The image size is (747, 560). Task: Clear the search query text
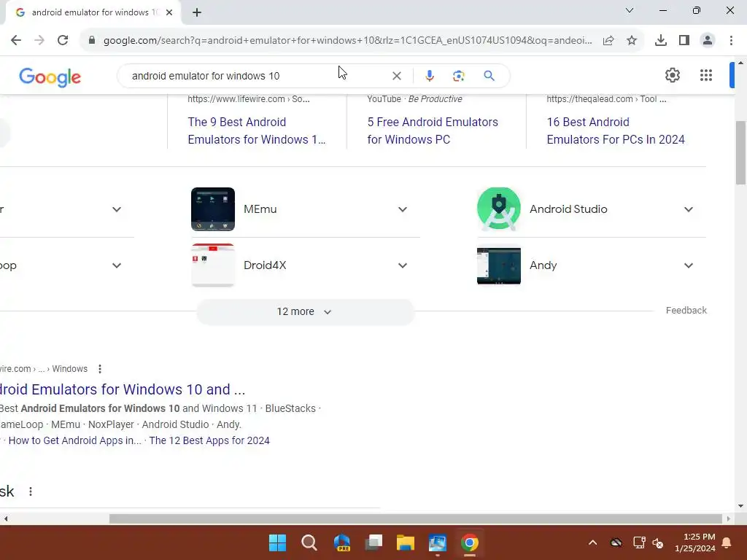396,76
